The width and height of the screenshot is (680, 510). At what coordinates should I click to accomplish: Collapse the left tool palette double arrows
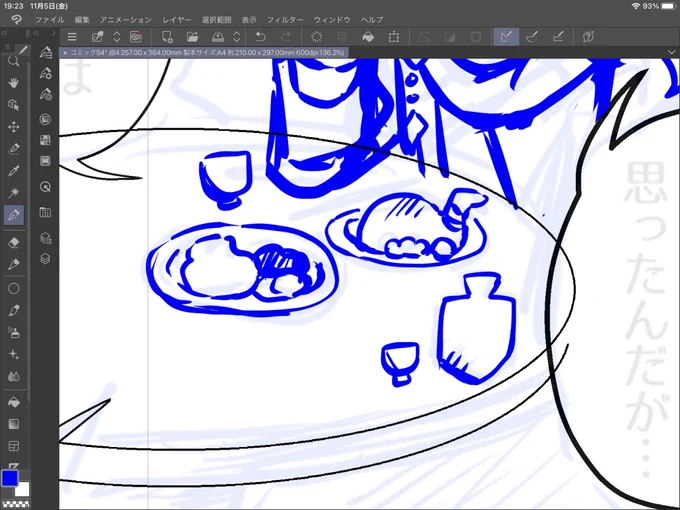(x=4, y=33)
